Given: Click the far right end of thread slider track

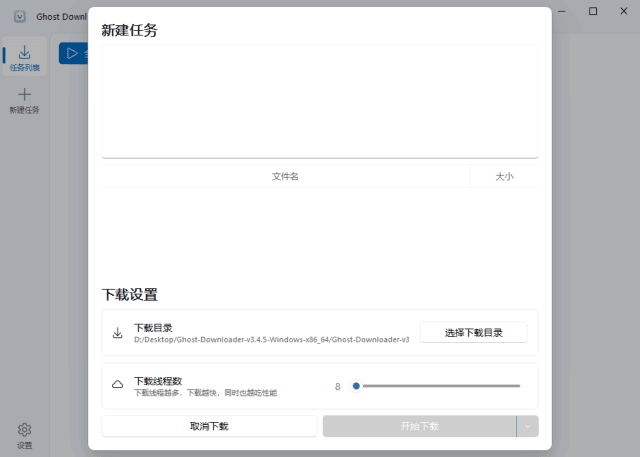Looking at the screenshot, I should [x=519, y=385].
